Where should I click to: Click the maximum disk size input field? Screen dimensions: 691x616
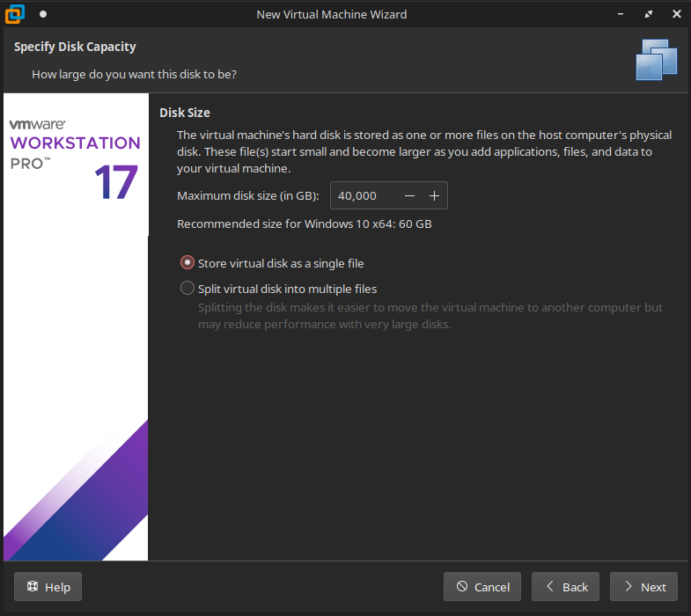363,195
